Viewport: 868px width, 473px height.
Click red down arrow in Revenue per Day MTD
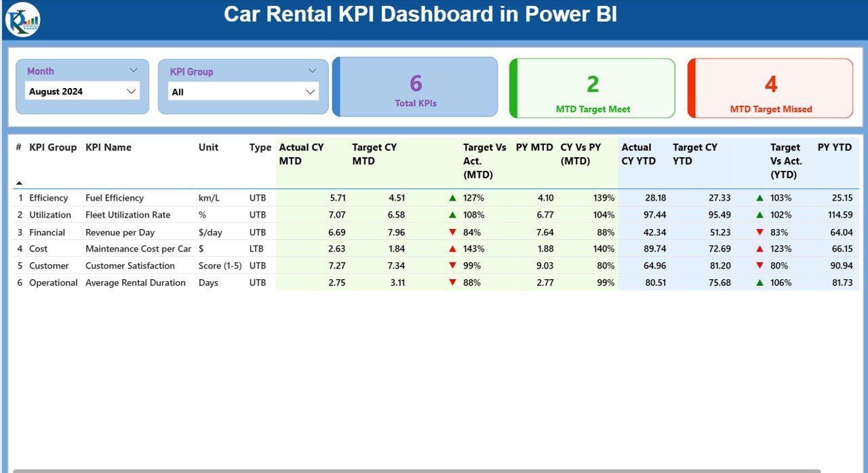[452, 232]
